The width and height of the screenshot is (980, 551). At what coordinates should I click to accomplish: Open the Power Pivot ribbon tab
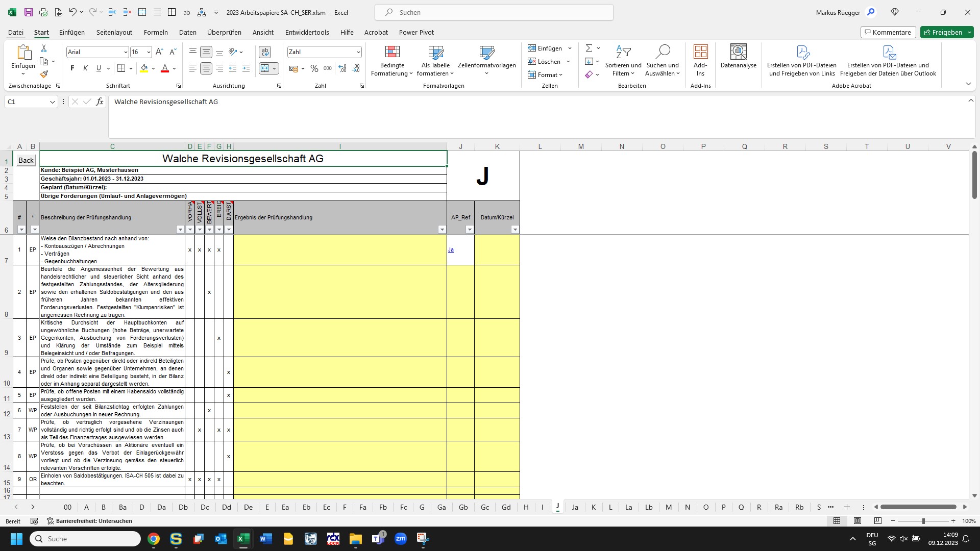coord(416,32)
